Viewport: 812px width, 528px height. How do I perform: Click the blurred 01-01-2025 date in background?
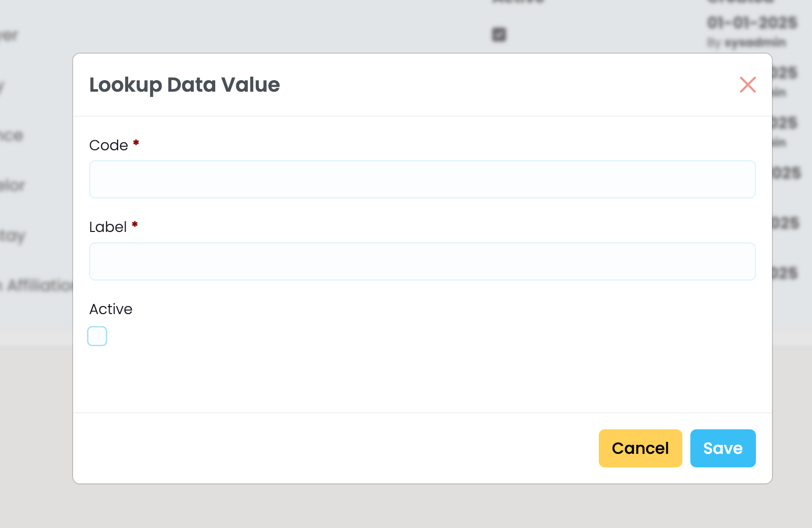click(752, 23)
